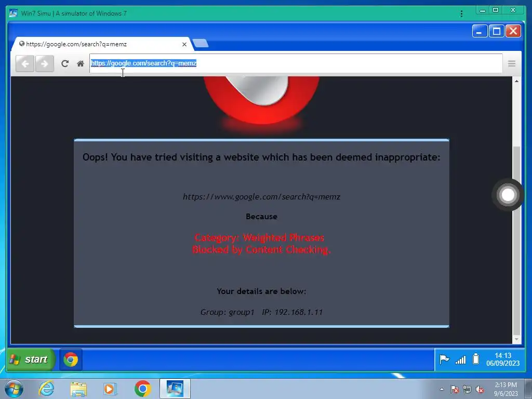This screenshot has height=399, width=532.
Task: Tap the floating round assistive button
Action: click(508, 195)
